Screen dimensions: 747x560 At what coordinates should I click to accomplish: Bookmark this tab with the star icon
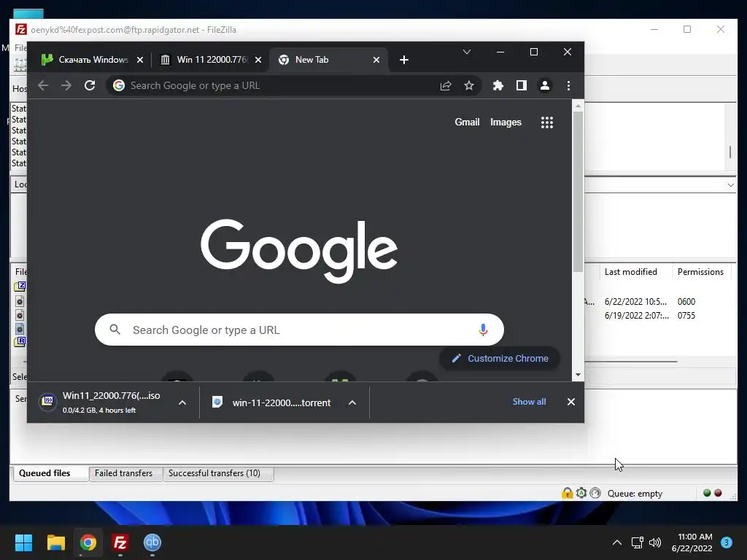[469, 86]
